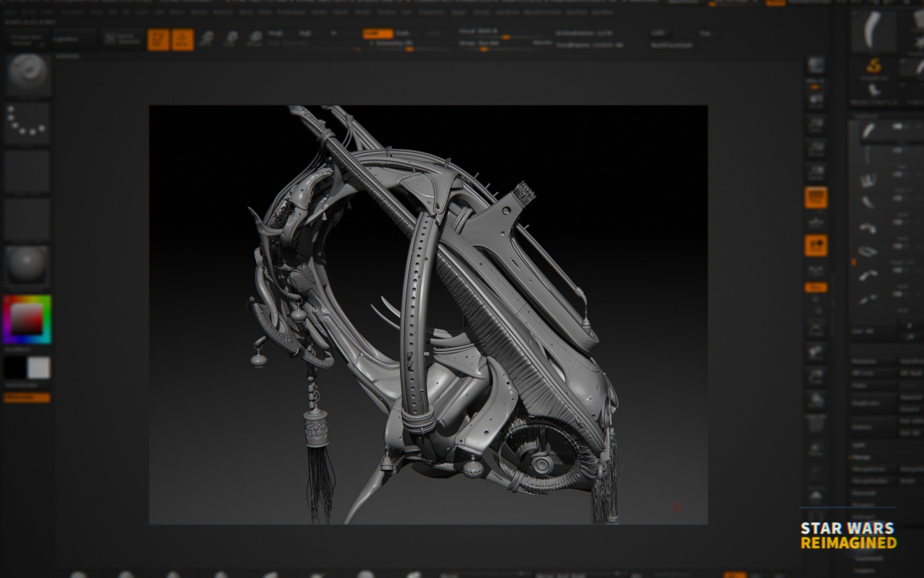Toggle the orange Zadd button
The height and width of the screenshot is (578, 924).
377,33
